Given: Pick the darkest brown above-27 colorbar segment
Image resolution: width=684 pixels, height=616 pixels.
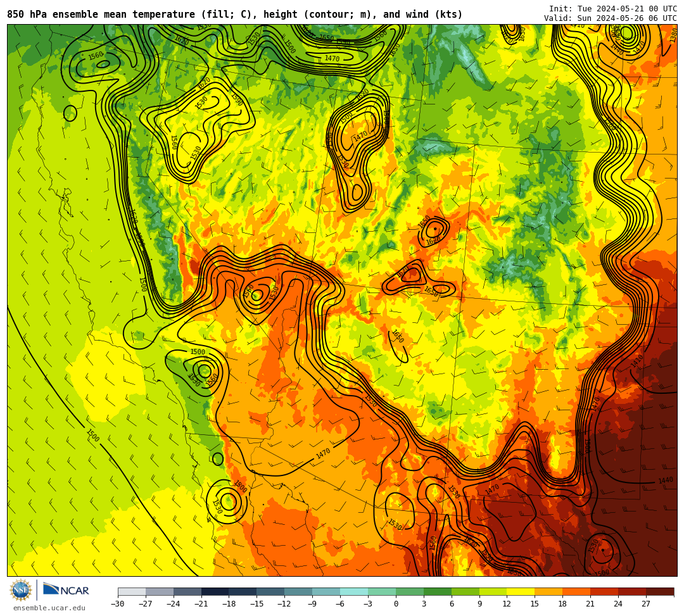Looking at the screenshot, I should 660,591.
